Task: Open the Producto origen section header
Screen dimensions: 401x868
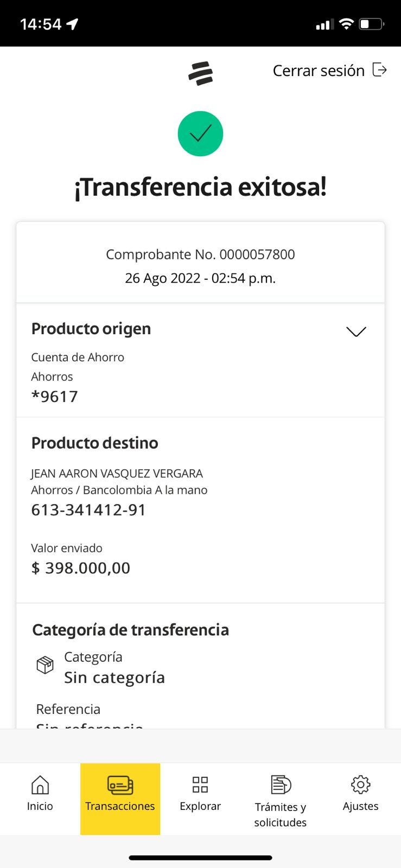Action: coord(91,329)
